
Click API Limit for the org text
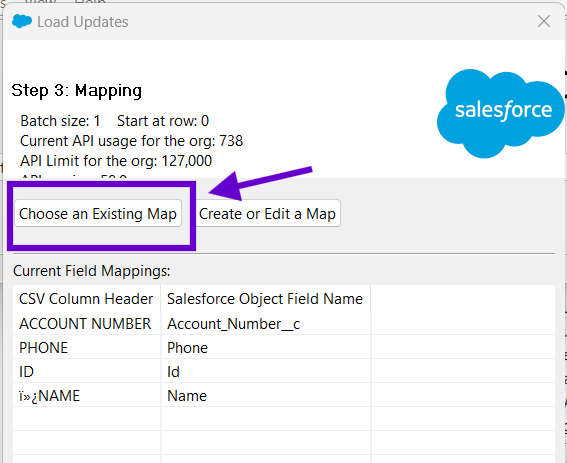coord(116,161)
